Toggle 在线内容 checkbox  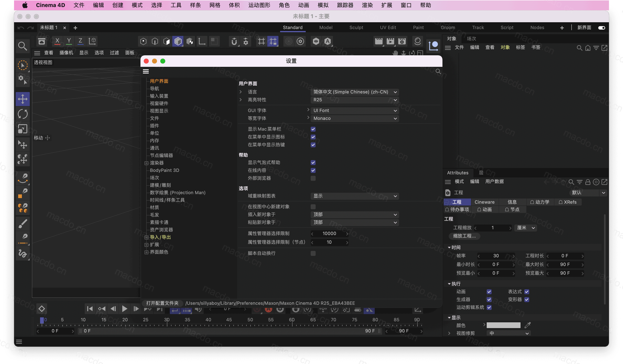tap(313, 170)
